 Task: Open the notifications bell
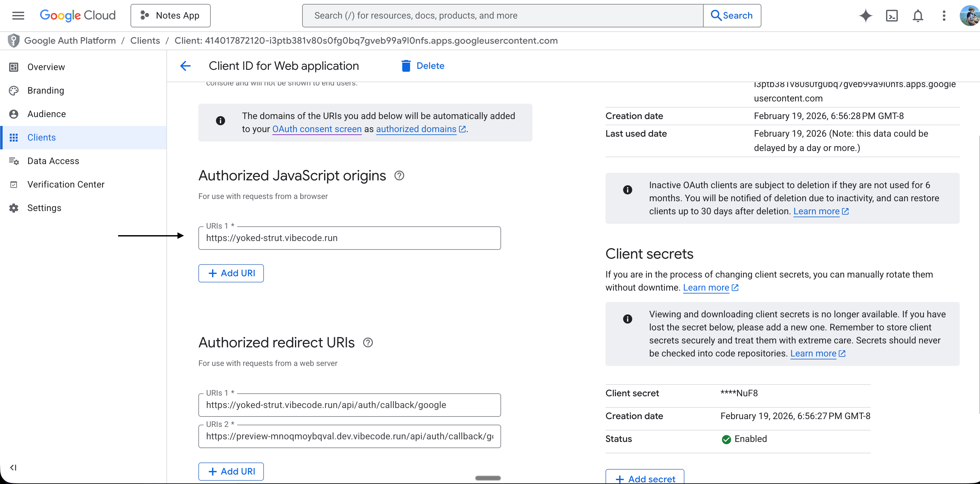(x=918, y=16)
